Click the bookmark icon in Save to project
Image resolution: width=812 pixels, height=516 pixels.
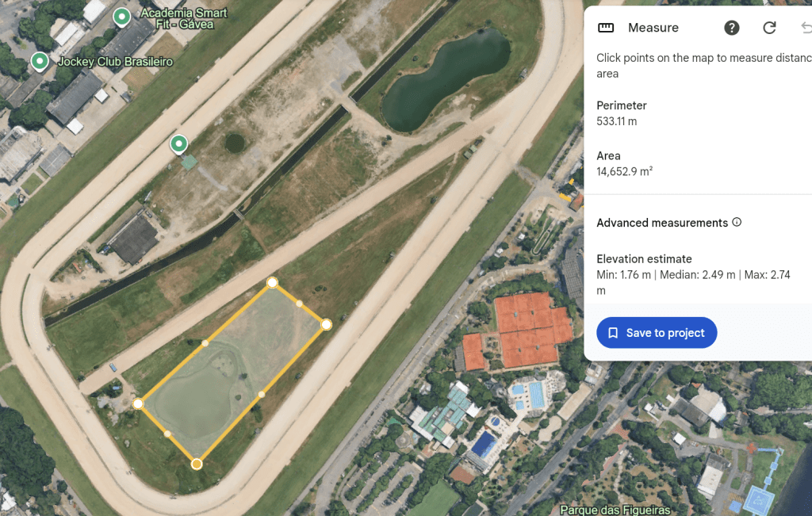613,333
